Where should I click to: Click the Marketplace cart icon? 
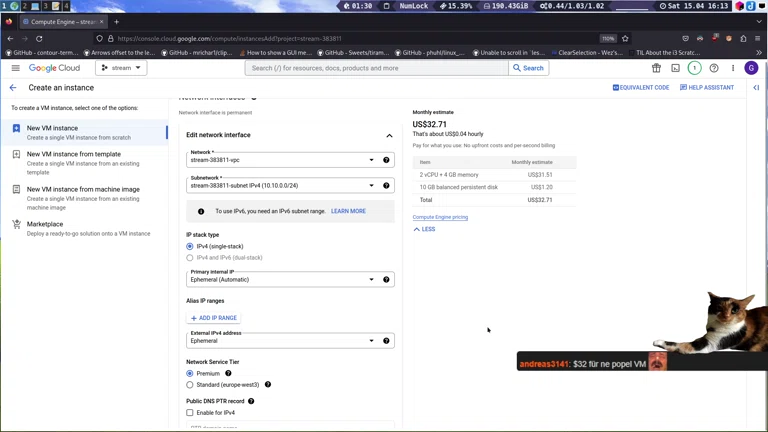click(16, 224)
